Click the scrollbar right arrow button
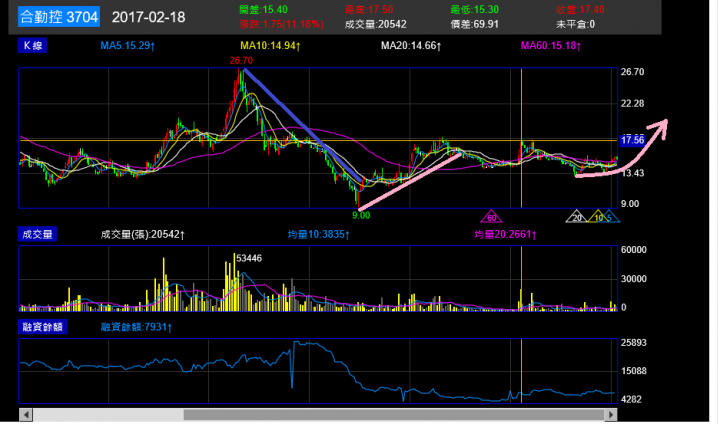 (x=611, y=415)
